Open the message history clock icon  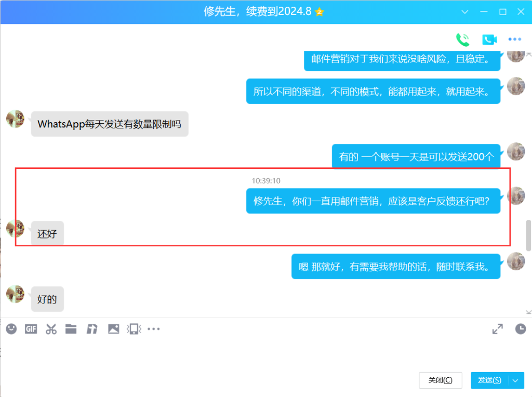[x=520, y=328]
